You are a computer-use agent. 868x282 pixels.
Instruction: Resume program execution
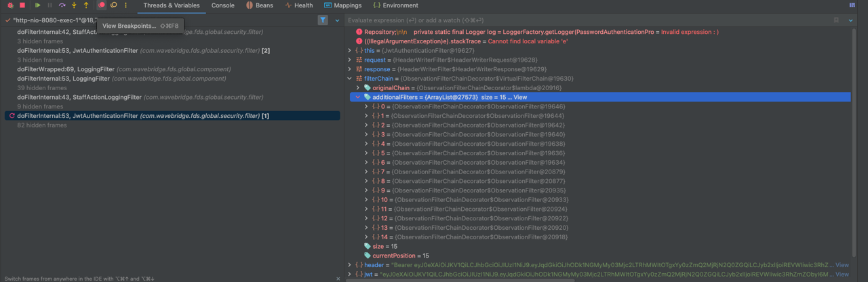coord(38,5)
